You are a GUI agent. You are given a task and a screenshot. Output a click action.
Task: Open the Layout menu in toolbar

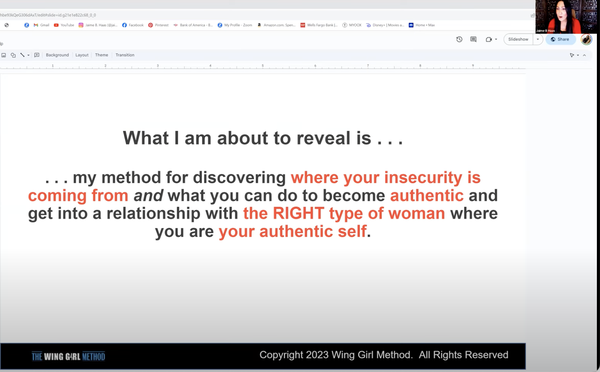pyautogui.click(x=82, y=55)
